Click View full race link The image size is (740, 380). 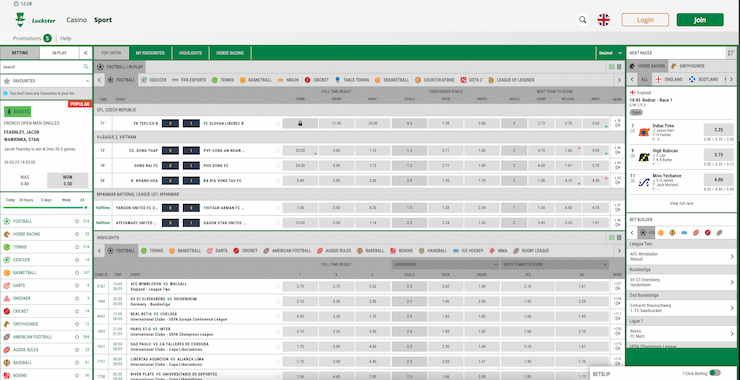(x=681, y=203)
